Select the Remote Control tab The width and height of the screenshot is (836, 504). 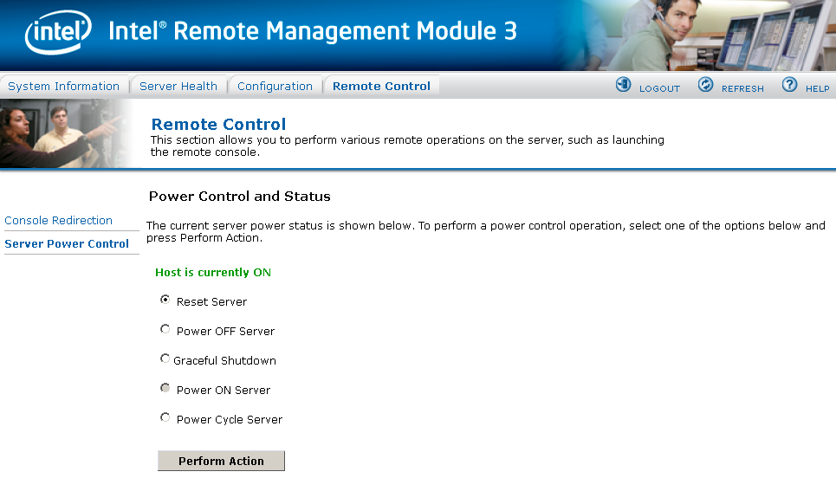coord(381,87)
